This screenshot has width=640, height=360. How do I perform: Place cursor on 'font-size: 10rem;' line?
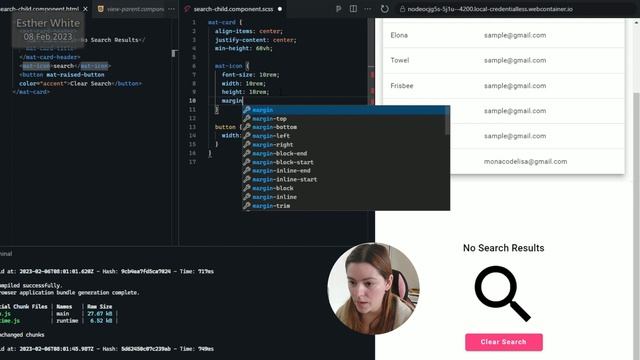[250, 75]
